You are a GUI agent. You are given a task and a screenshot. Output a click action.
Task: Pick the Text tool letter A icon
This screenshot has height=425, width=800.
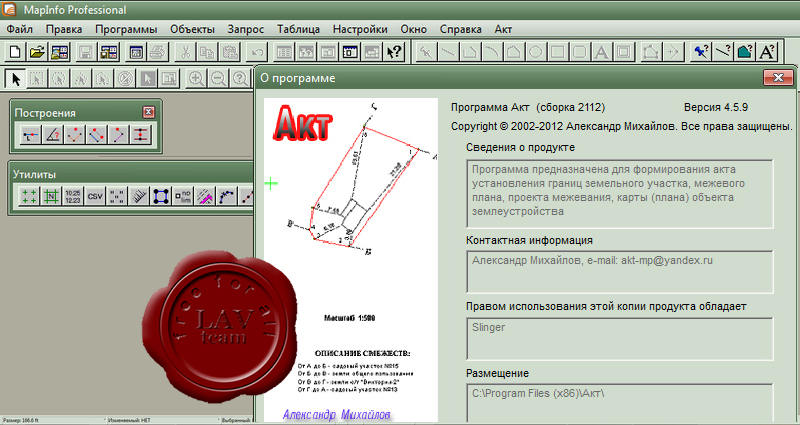click(602, 52)
